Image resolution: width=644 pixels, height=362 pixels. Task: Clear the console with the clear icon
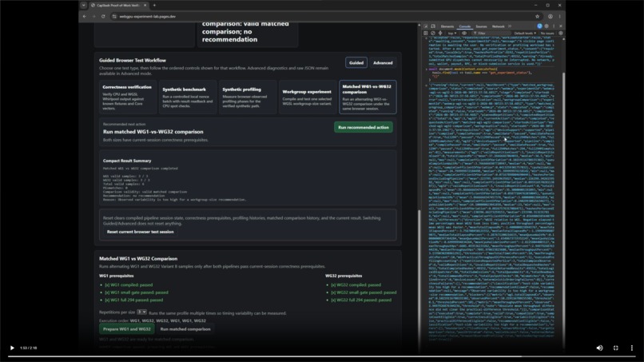(433, 34)
